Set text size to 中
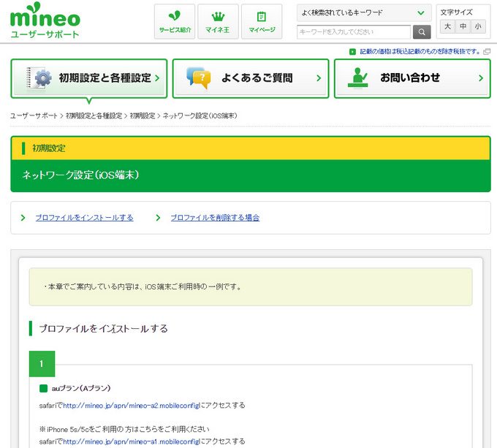Image resolution: width=497 pixels, height=448 pixels. tap(463, 26)
